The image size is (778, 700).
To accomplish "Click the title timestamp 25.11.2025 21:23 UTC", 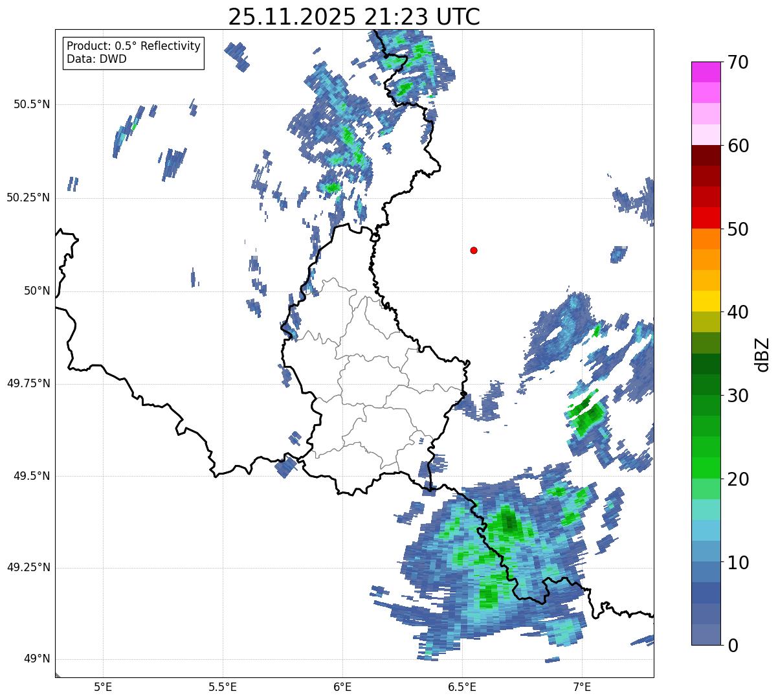I will coord(354,17).
